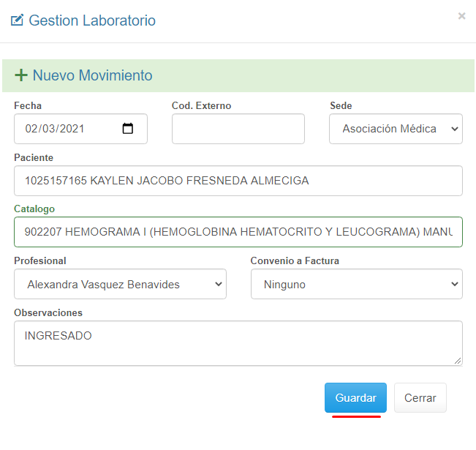Click the edit pencil icon beside Gestion Laboratorio
The height and width of the screenshot is (450, 476).
tap(18, 20)
